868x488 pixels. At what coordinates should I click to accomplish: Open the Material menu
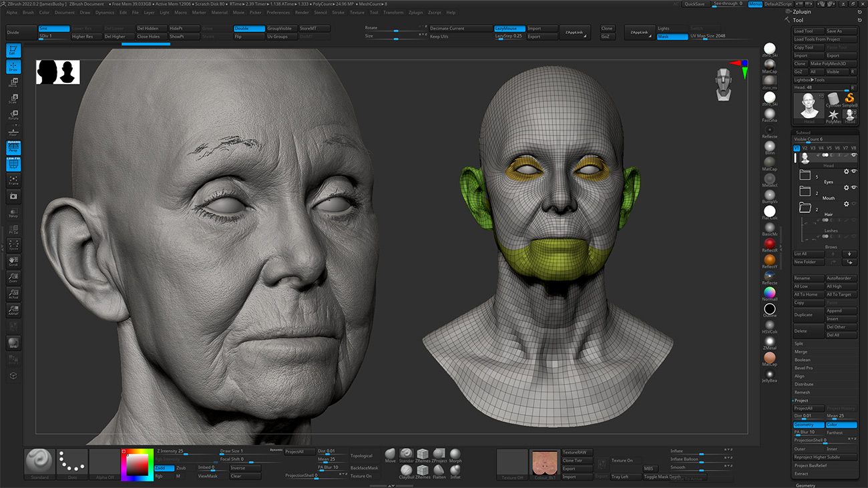(x=219, y=12)
